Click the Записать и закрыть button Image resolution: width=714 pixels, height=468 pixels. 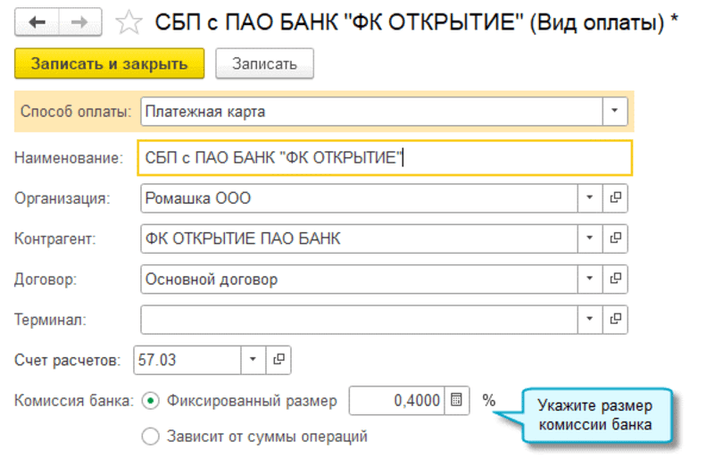(109, 64)
